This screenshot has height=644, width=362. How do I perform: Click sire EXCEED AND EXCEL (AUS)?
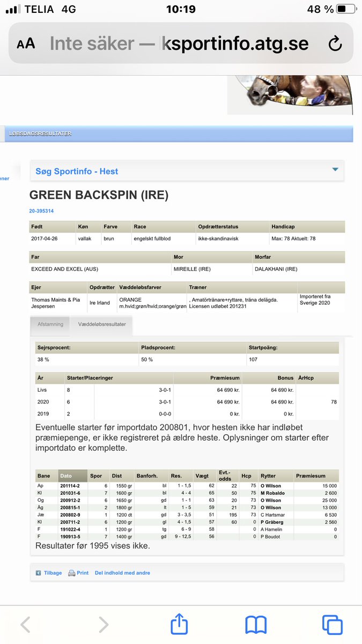pos(66,269)
